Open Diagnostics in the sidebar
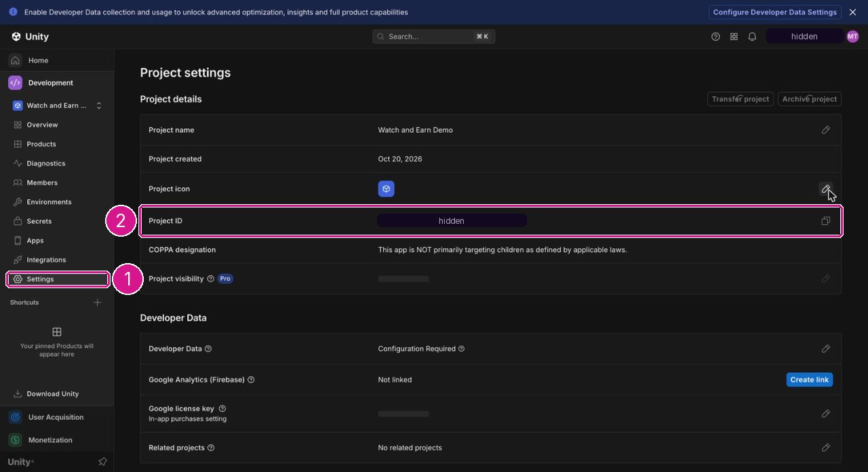The width and height of the screenshot is (868, 472). tap(45, 163)
